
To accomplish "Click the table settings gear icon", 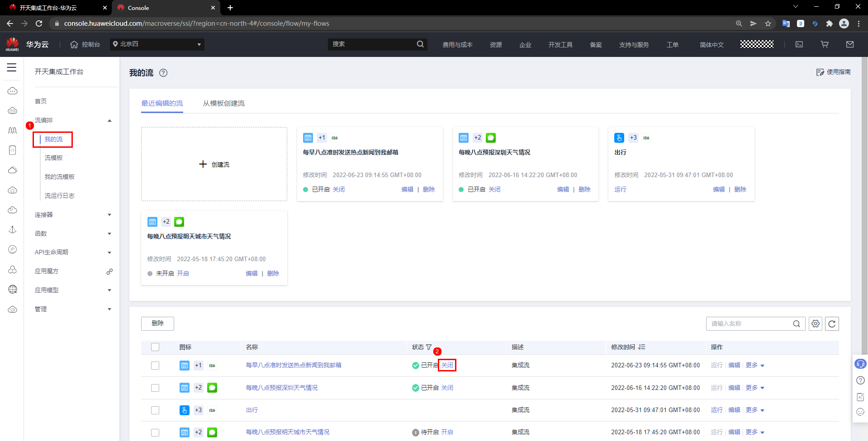I will (x=816, y=324).
